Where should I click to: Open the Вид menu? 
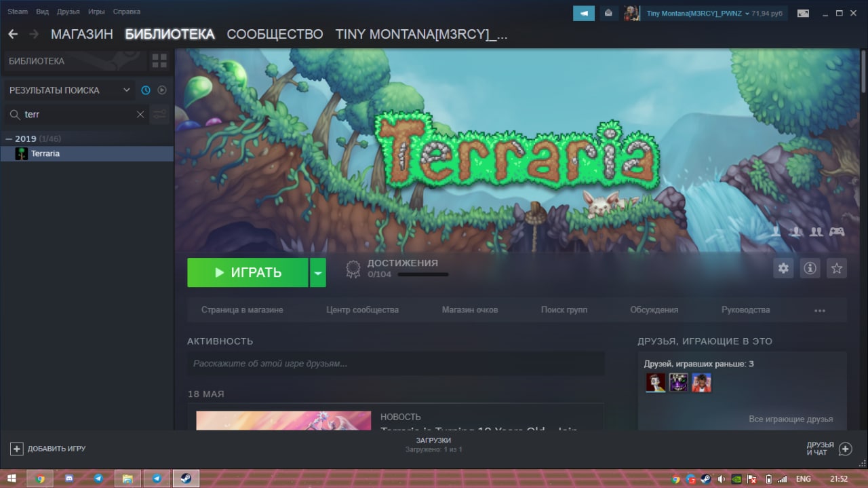coord(42,12)
